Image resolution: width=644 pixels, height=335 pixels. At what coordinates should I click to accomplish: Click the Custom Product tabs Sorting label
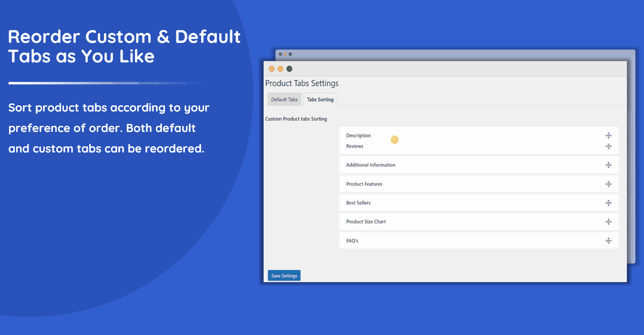(x=296, y=119)
